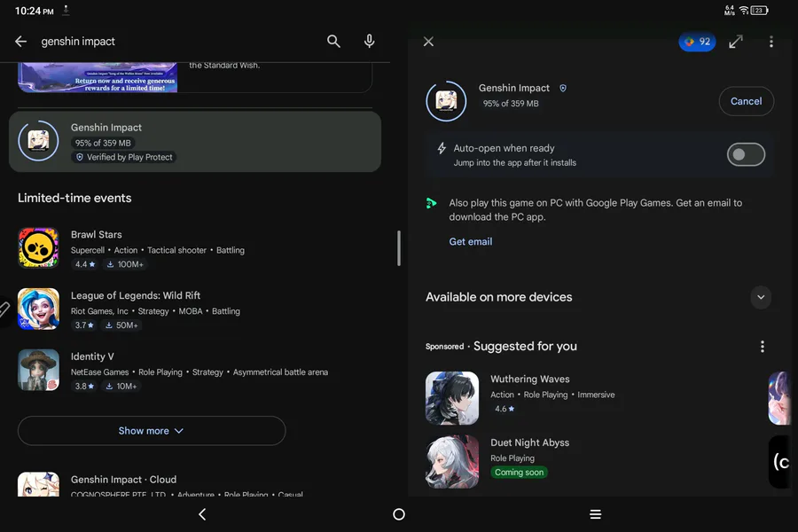Tap the Get email link

pos(470,241)
